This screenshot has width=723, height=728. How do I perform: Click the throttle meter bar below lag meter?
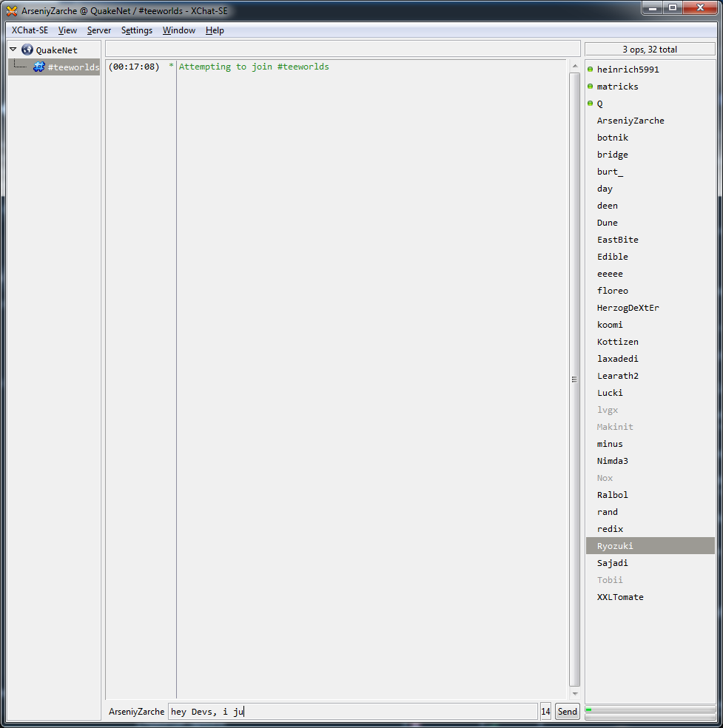[650, 717]
